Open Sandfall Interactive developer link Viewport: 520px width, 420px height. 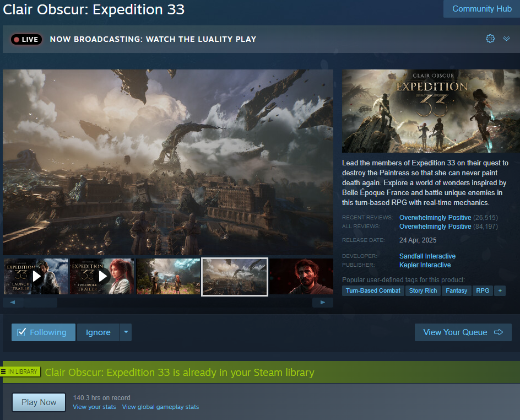coord(427,256)
